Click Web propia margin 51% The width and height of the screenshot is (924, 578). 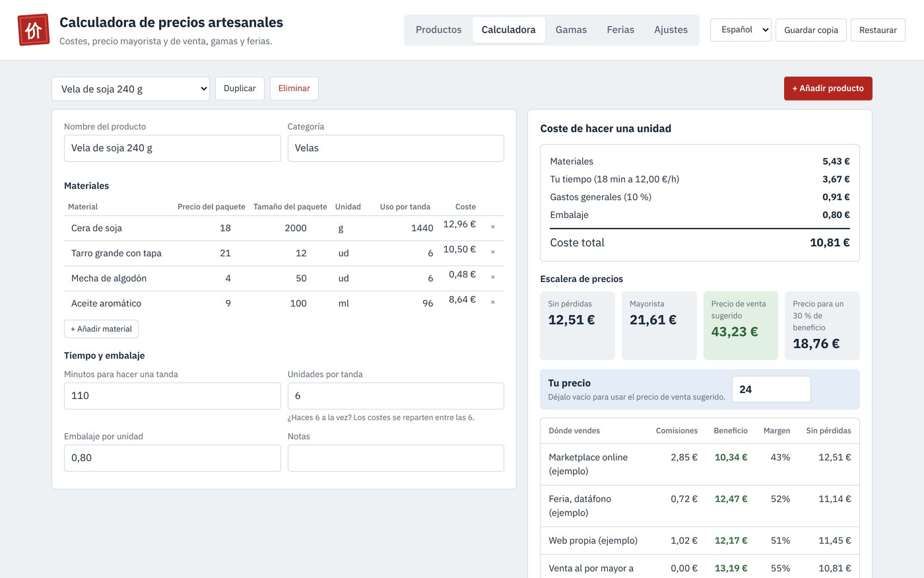click(x=780, y=540)
